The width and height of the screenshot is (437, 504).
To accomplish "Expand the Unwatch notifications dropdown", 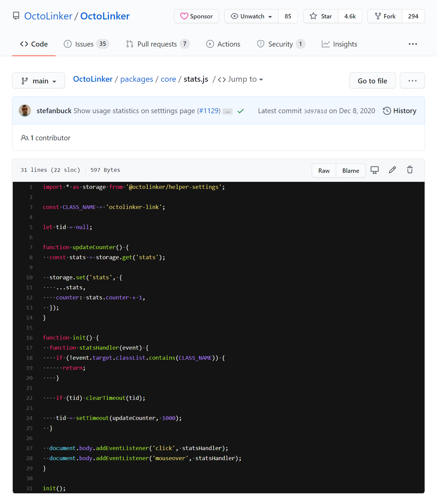I will pos(251,16).
